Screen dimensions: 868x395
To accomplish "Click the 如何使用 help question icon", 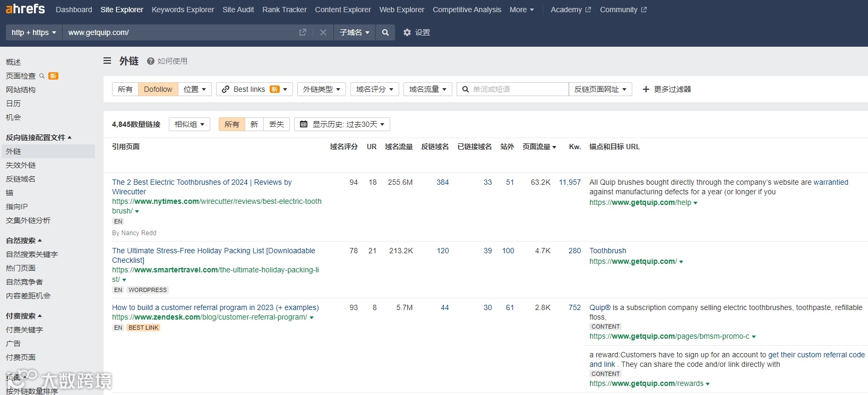I will tap(151, 61).
